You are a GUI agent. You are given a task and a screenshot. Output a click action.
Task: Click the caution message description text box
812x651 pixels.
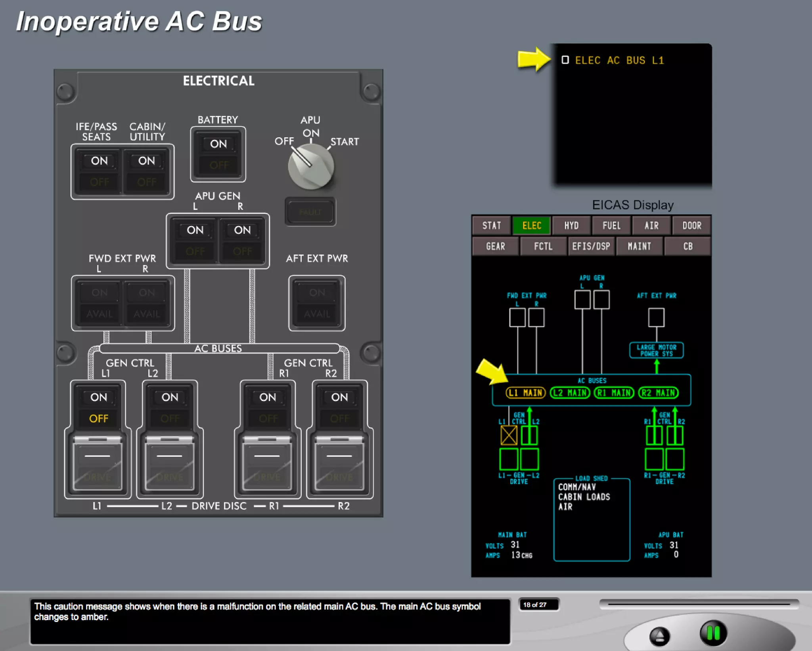click(x=270, y=621)
